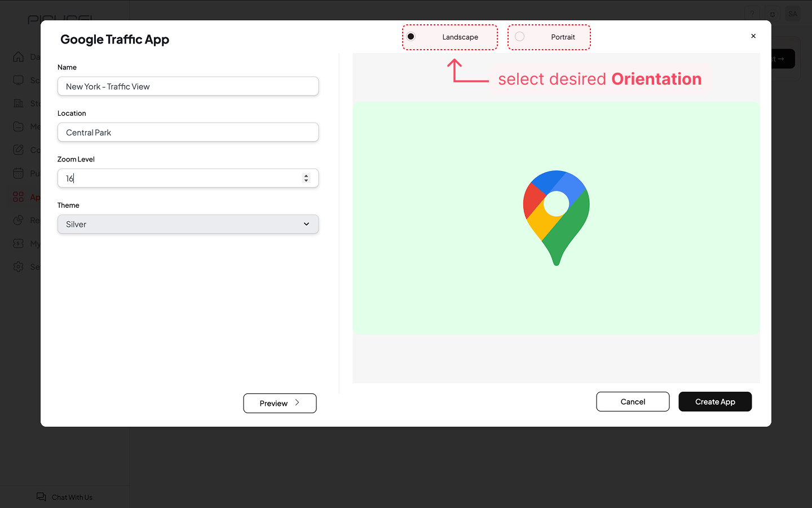Click into the Location field containing Central Park
Screen dimensions: 812x508
[188, 133]
